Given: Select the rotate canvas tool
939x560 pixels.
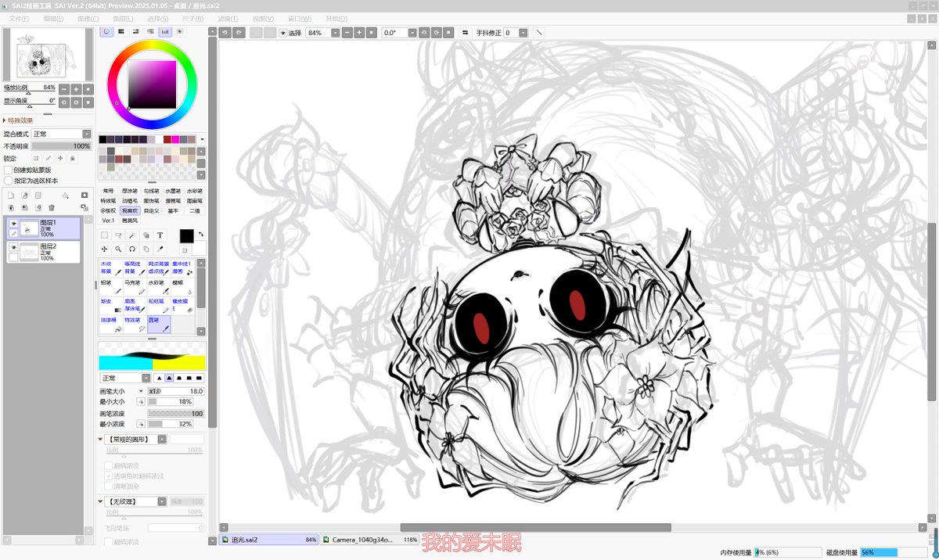Looking at the screenshot, I should [132, 249].
